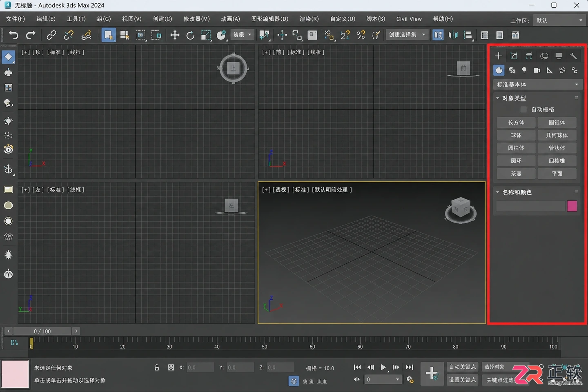Open the mini curve editor icon beside timeline

point(14,343)
